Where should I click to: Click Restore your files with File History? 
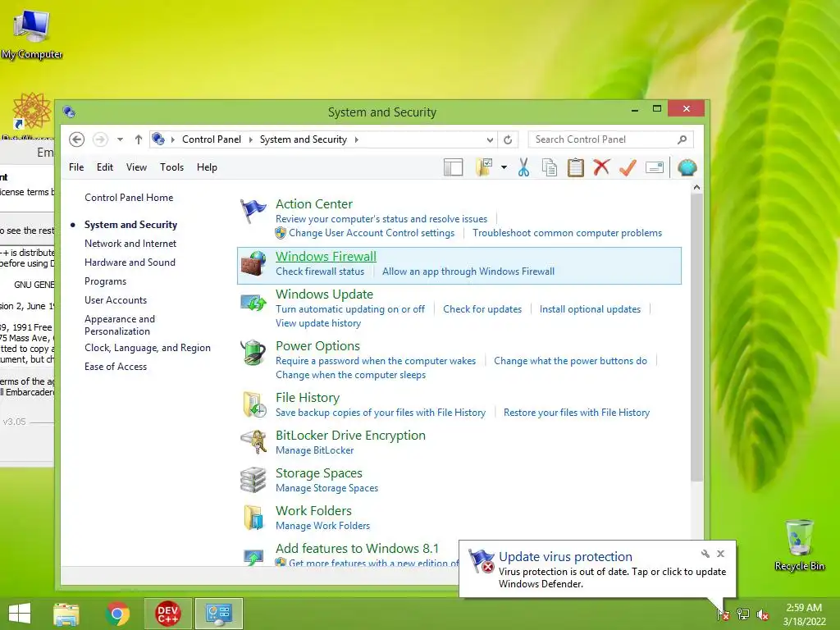point(577,413)
